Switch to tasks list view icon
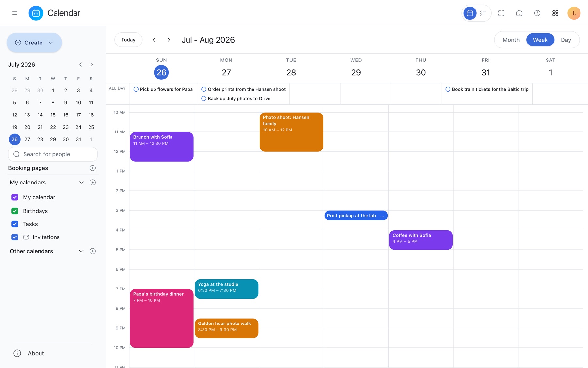 483,13
